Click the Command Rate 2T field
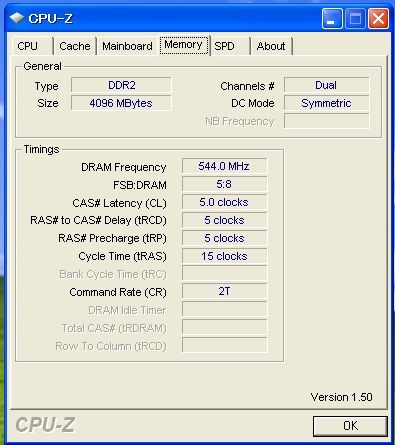The height and width of the screenshot is (445, 395). [x=224, y=291]
